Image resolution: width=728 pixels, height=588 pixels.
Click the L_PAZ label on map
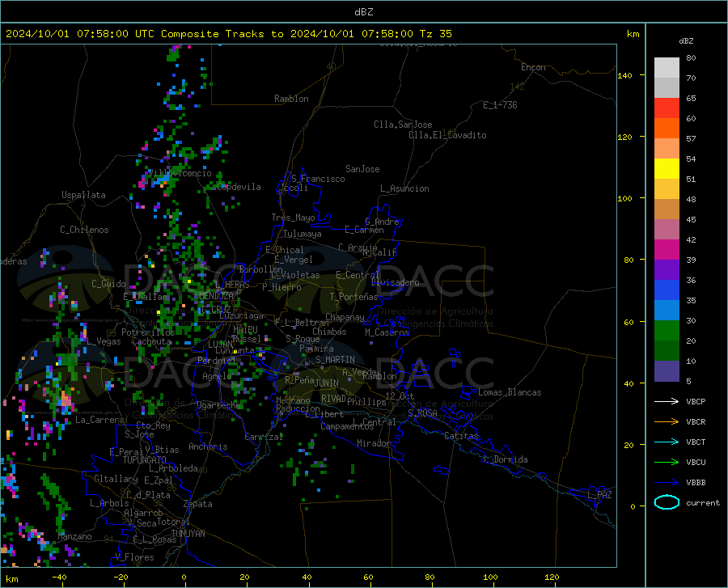click(x=599, y=495)
